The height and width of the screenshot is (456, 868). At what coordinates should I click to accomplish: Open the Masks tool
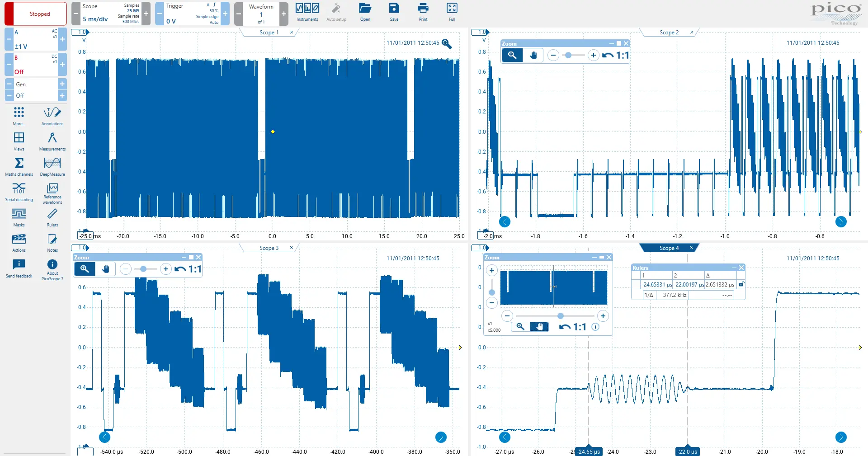[19, 217]
